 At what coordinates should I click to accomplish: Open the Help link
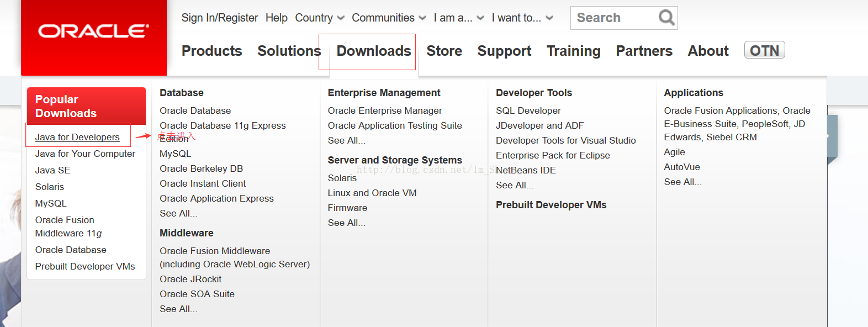tap(277, 18)
